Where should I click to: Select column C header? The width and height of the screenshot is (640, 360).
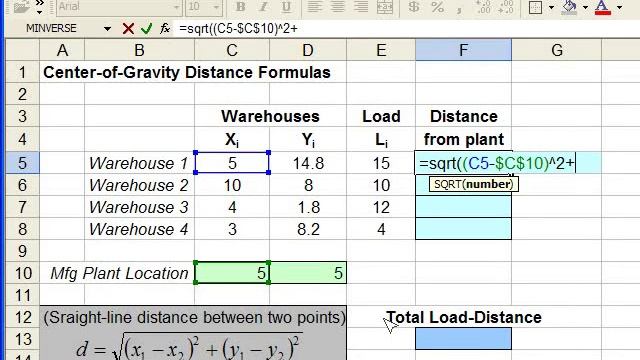tap(232, 50)
